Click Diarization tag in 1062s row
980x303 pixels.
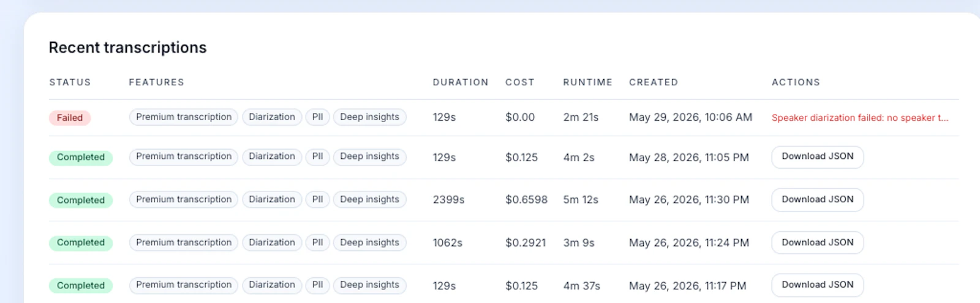(x=272, y=243)
